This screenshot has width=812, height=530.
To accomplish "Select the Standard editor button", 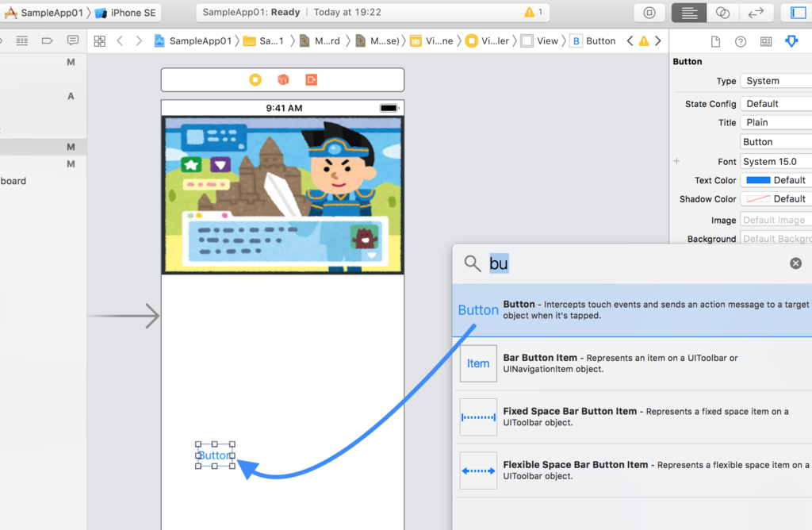I will coord(689,13).
